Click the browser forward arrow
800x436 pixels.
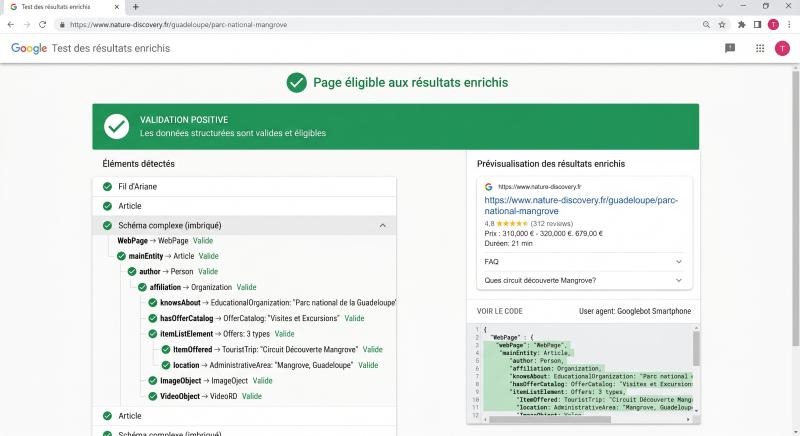27,24
